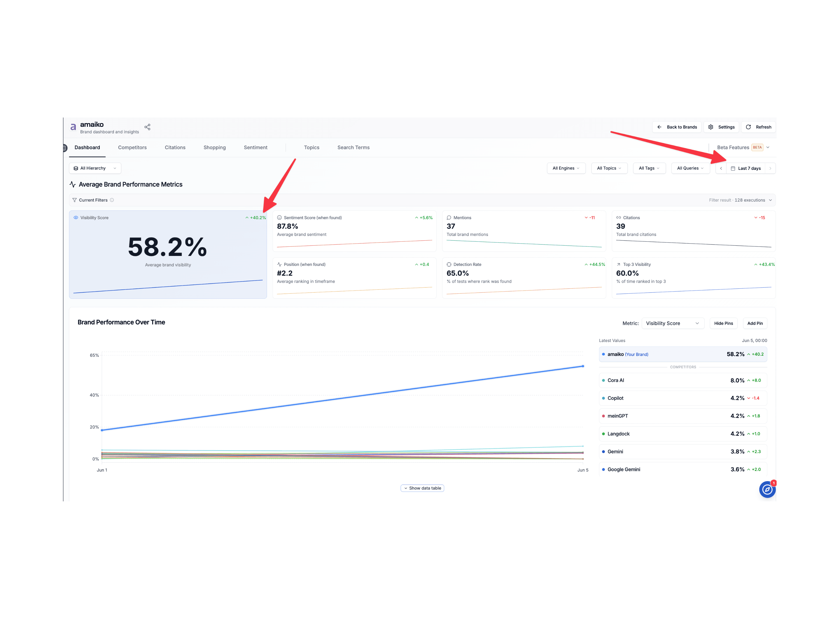The height and width of the screenshot is (630, 840).
Task: Click the Citations 39 metric card
Action: (694, 231)
